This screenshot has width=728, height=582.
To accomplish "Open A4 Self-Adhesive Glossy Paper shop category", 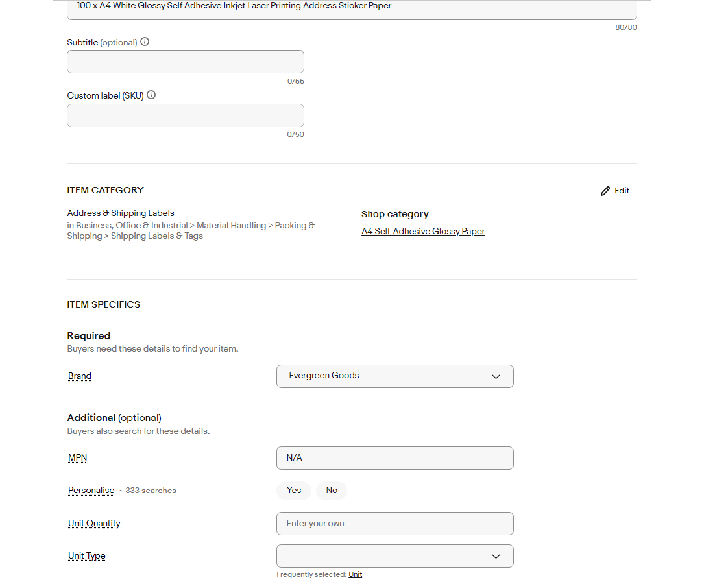I will point(423,231).
